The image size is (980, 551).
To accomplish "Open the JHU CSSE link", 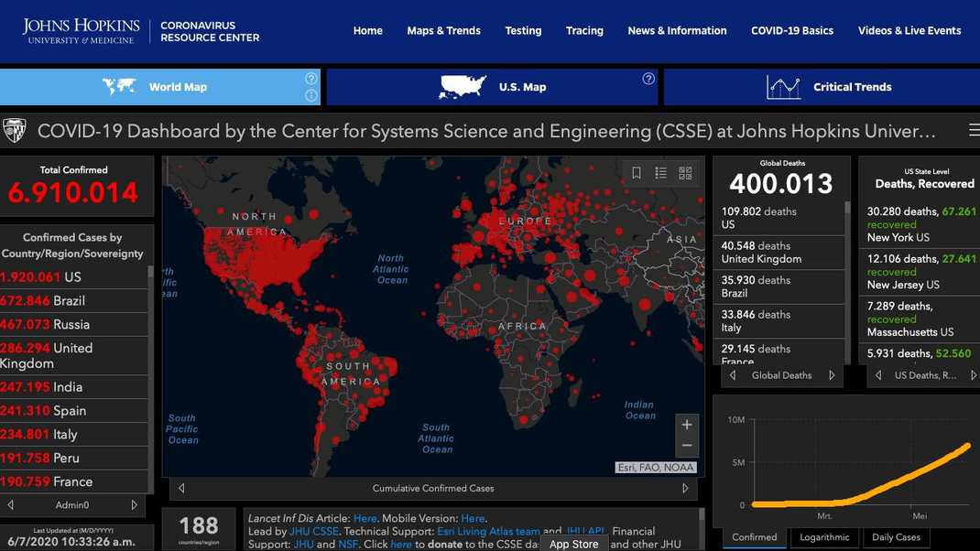I will point(314,532).
